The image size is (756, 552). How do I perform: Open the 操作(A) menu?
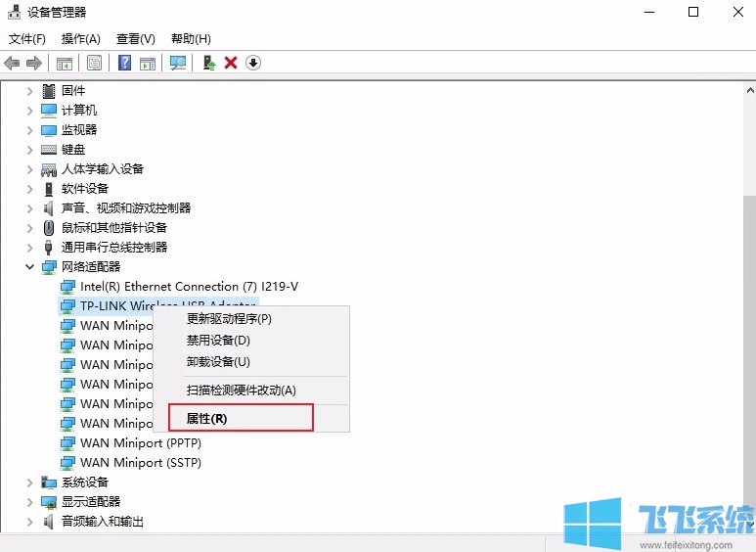coord(80,38)
